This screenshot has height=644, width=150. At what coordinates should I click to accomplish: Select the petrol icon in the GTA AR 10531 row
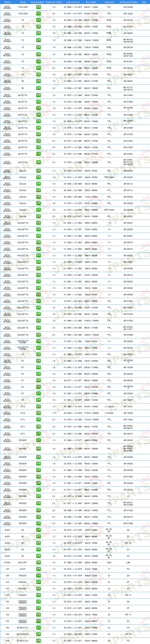tap(38, 406)
